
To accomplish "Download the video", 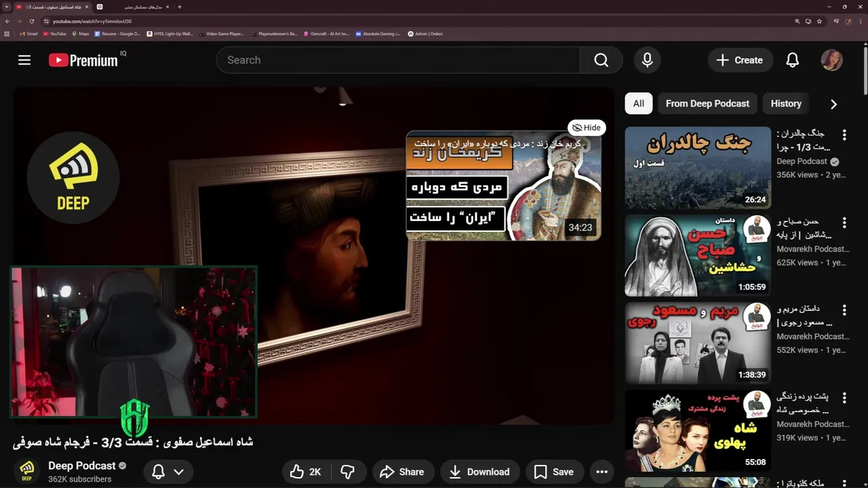I will (479, 472).
